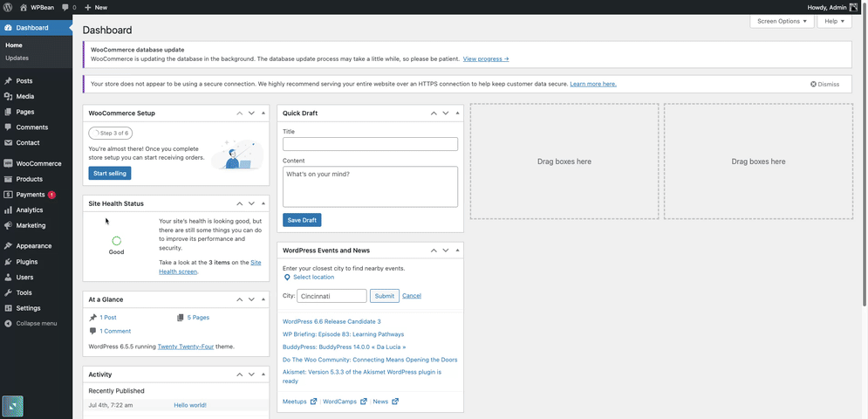This screenshot has height=419, width=868.
Task: Click floating widget icon at bottom-left
Action: (13, 406)
